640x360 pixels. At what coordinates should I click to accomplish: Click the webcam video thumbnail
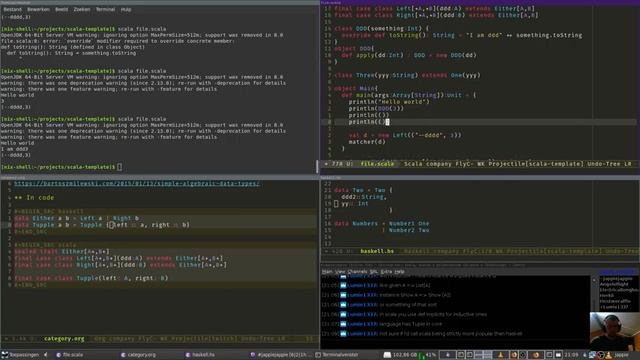pyautogui.click(x=615, y=331)
